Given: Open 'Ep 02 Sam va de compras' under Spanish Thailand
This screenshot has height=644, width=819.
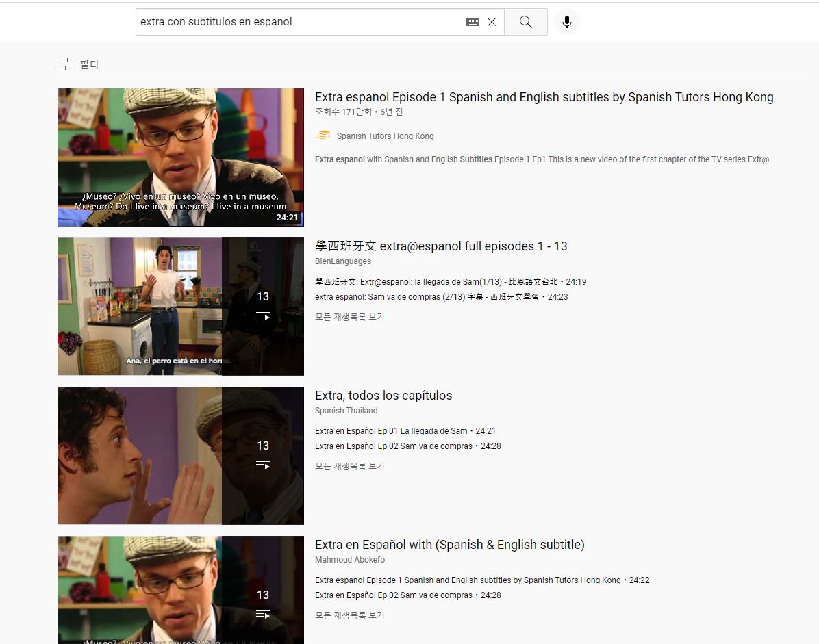Looking at the screenshot, I should [x=408, y=446].
